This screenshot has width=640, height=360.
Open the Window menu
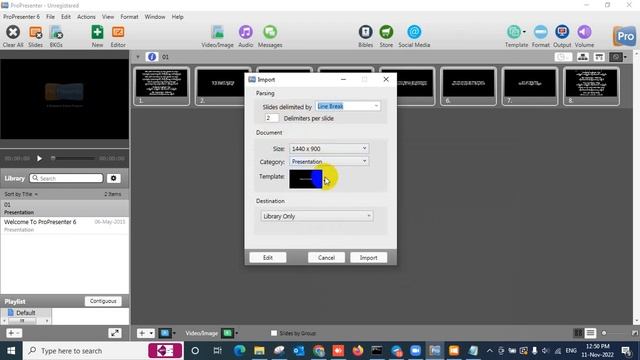tap(155, 17)
